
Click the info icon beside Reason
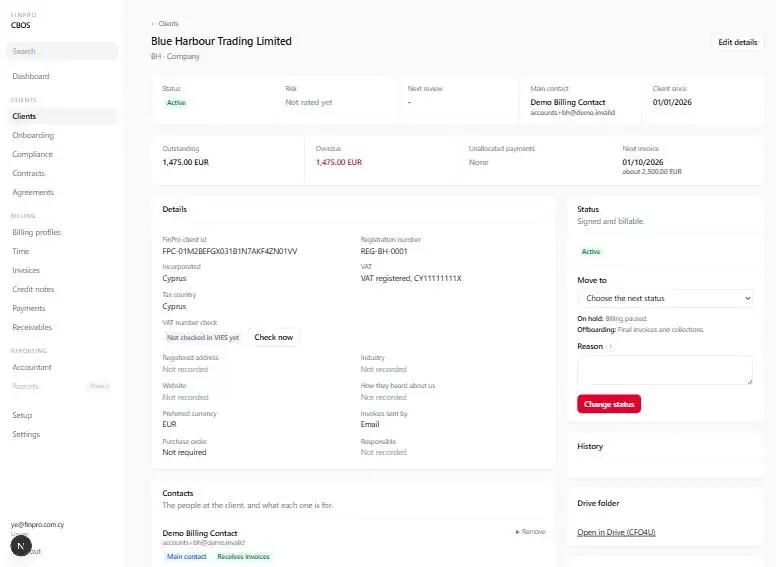tap(610, 346)
